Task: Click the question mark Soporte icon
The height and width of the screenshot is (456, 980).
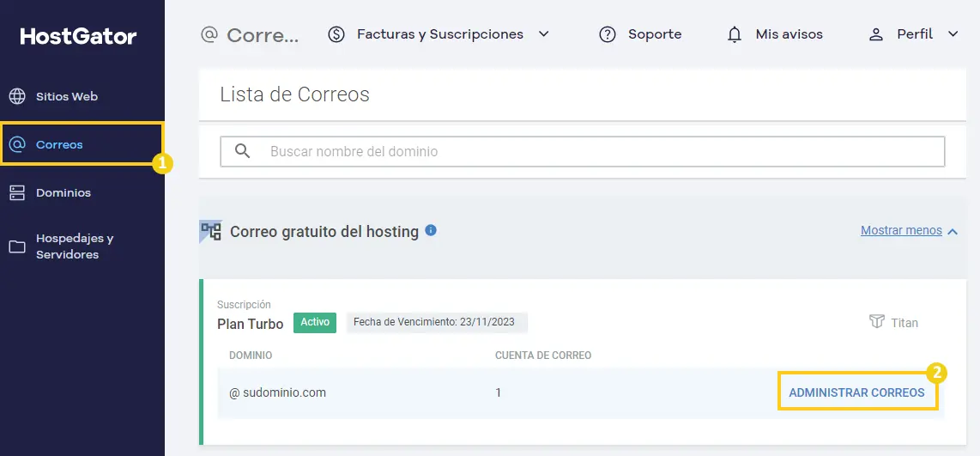Action: (x=608, y=34)
